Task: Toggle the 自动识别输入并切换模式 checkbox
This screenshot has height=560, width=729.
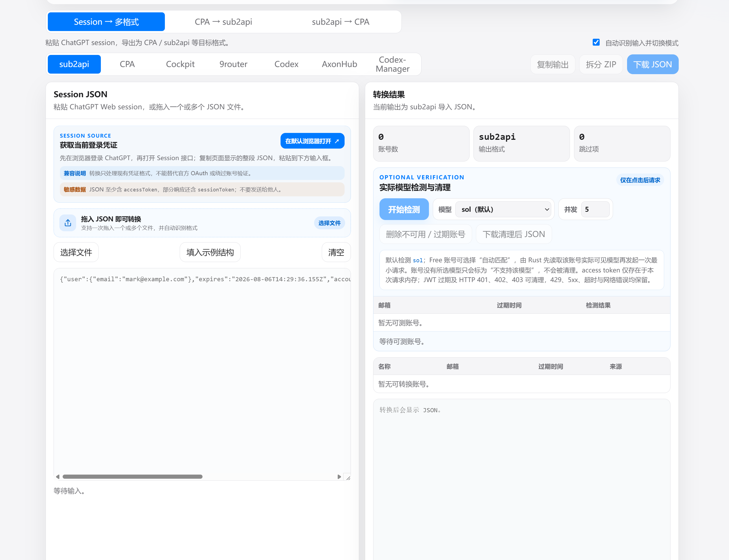Action: (596, 42)
